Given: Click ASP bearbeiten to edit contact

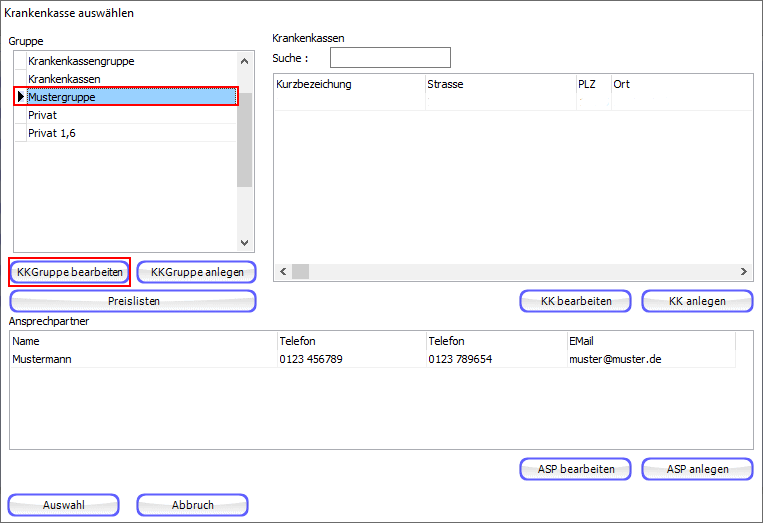Looking at the screenshot, I should point(575,469).
